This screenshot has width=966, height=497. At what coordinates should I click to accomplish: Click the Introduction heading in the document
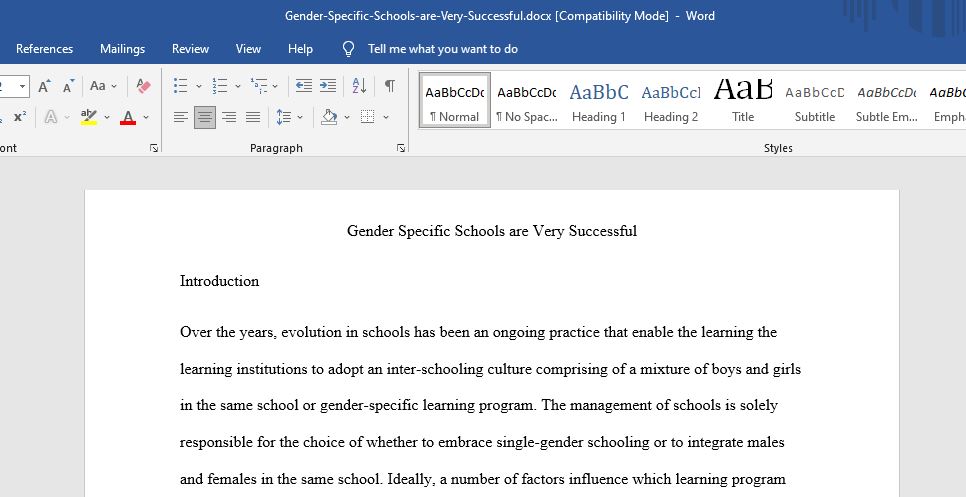click(x=219, y=281)
